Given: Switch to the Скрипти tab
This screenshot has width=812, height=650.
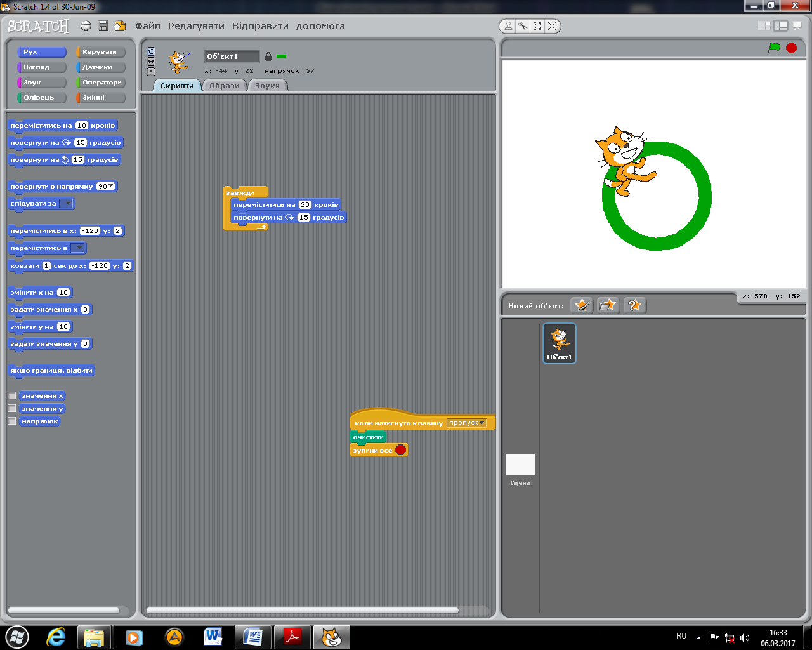Looking at the screenshot, I should click(x=177, y=86).
